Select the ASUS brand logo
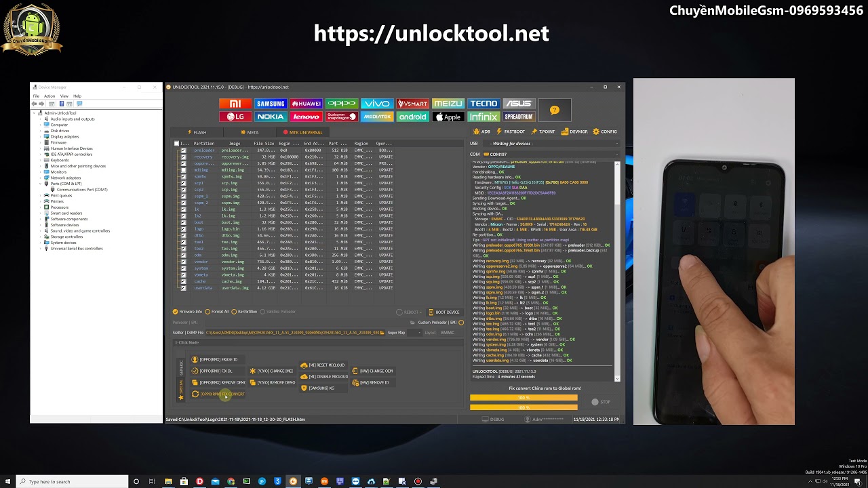The width and height of the screenshot is (868, 488). [x=518, y=104]
